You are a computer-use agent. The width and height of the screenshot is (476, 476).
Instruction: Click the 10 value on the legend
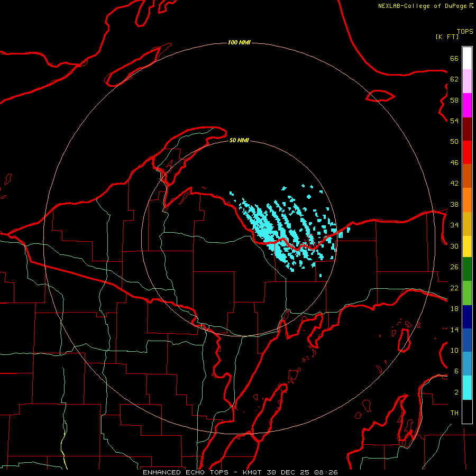[454, 351]
